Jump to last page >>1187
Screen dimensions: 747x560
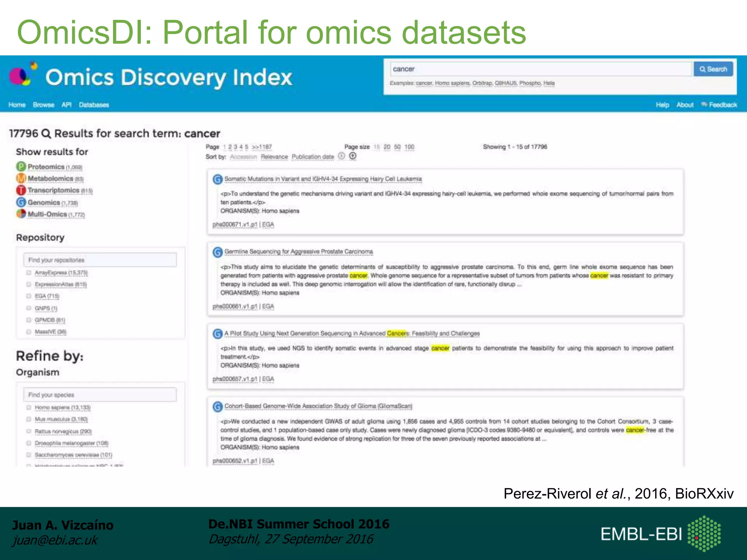click(262, 147)
